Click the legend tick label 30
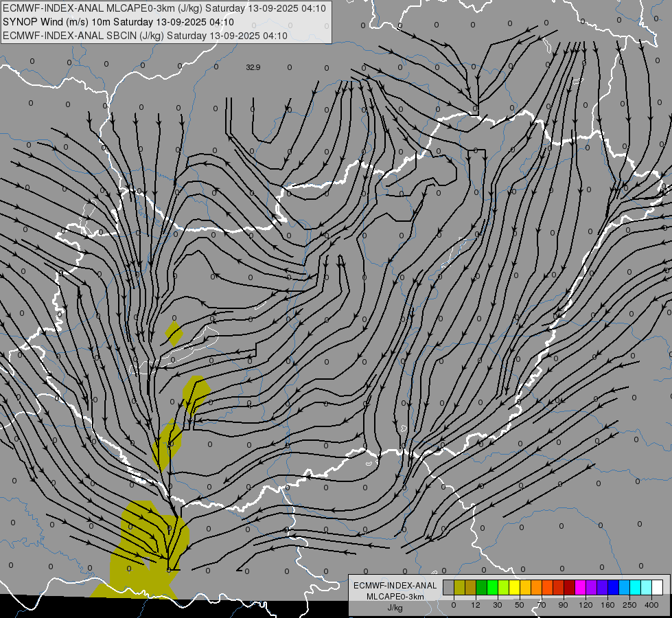Viewport: 672px width, 618px height. point(498,605)
